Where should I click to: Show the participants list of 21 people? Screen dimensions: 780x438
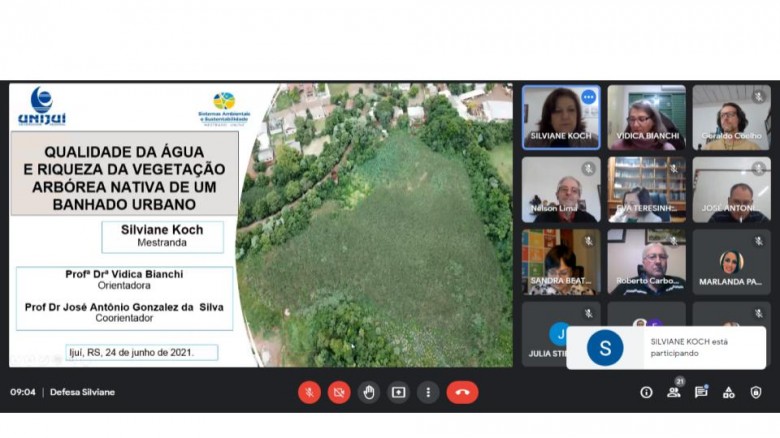[x=674, y=392]
